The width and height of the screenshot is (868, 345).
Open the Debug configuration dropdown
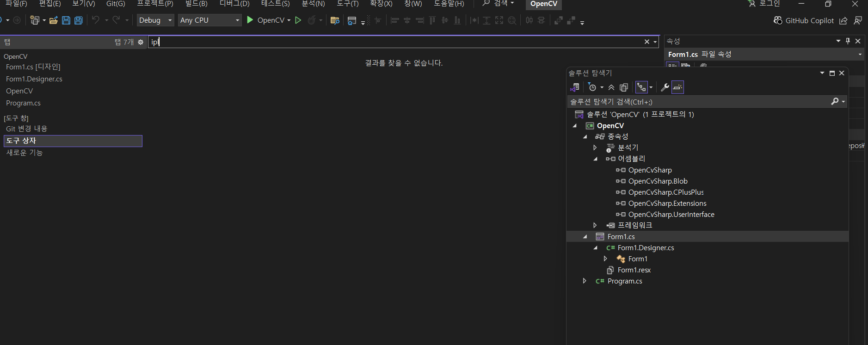pyautogui.click(x=155, y=20)
